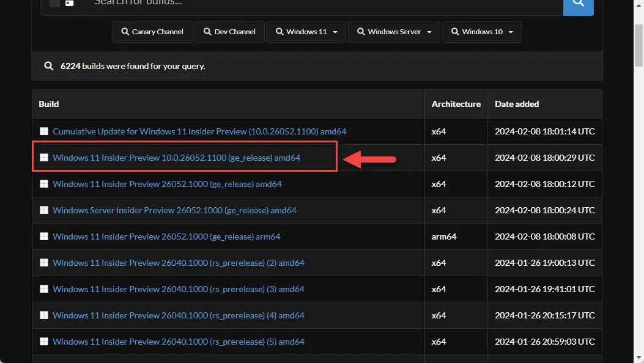Image resolution: width=644 pixels, height=363 pixels.
Task: Click Windows logo icon beside Windows Server Insider row
Action: 44,210
